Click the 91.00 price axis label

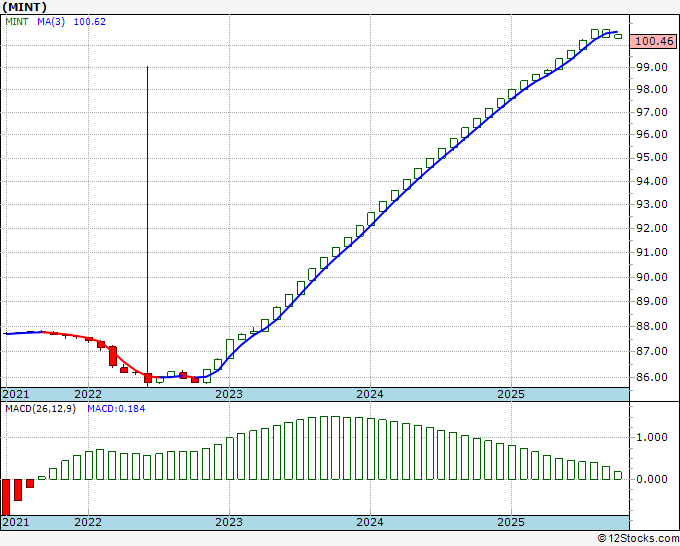point(651,252)
